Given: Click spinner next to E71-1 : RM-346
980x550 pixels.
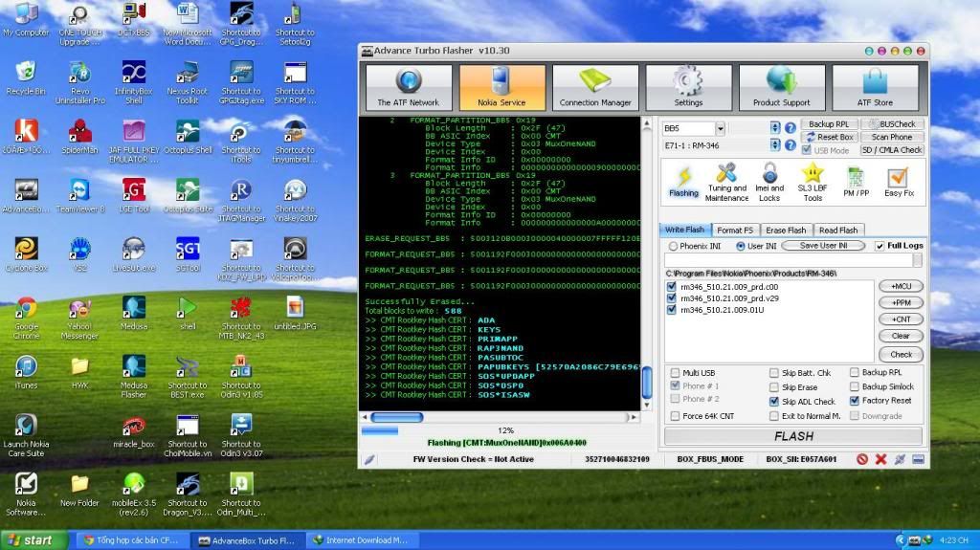Looking at the screenshot, I should pyautogui.click(x=775, y=145).
